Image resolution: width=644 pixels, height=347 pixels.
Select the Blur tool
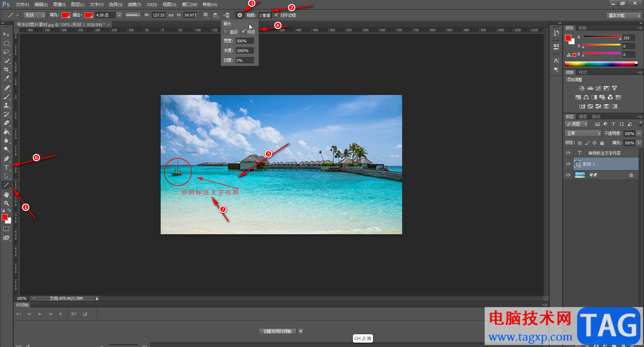[x=6, y=140]
